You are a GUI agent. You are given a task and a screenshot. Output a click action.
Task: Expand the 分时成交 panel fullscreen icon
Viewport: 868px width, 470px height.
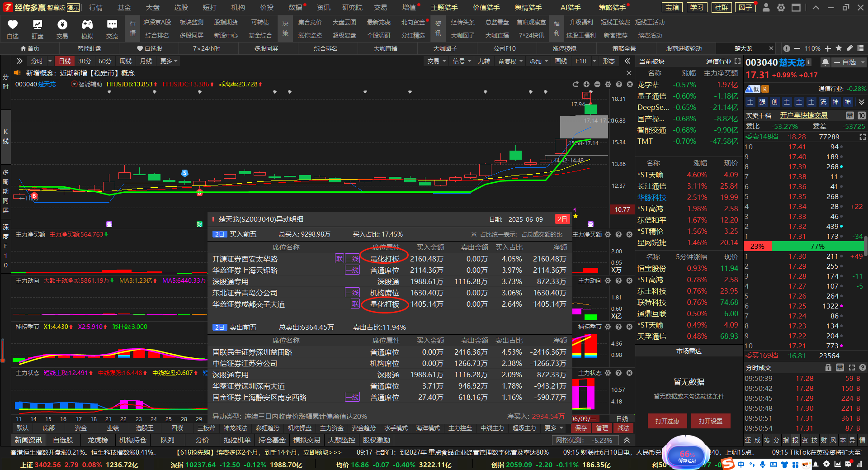pos(852,368)
